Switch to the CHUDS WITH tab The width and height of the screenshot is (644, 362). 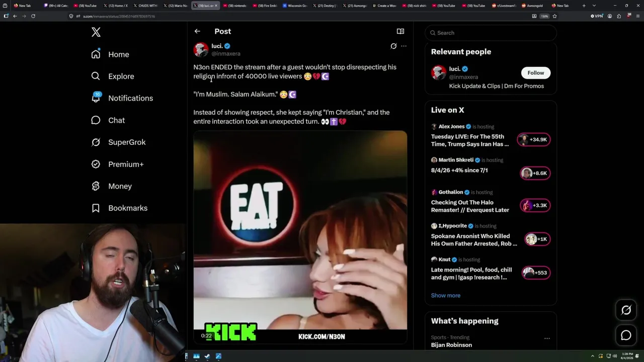(x=145, y=6)
